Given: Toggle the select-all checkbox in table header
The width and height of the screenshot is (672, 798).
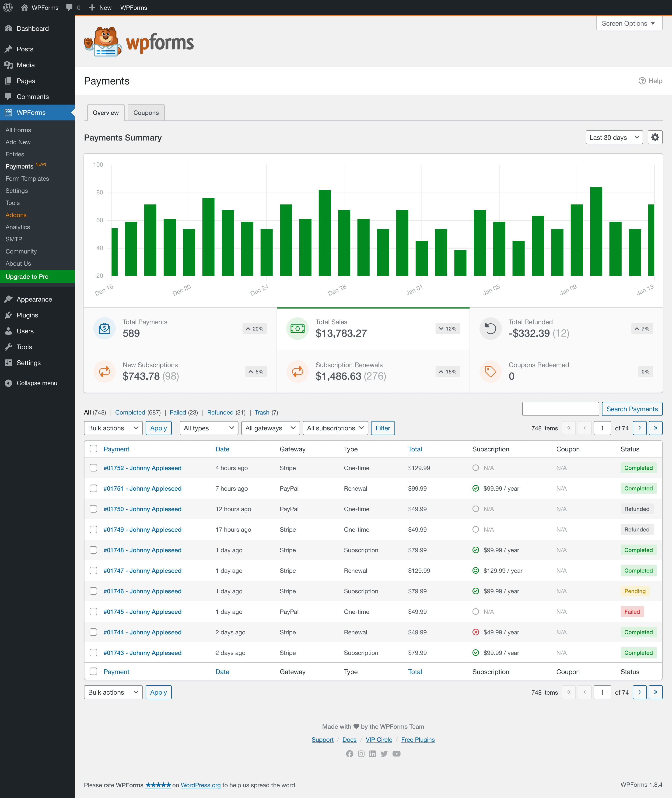Looking at the screenshot, I should 93,449.
